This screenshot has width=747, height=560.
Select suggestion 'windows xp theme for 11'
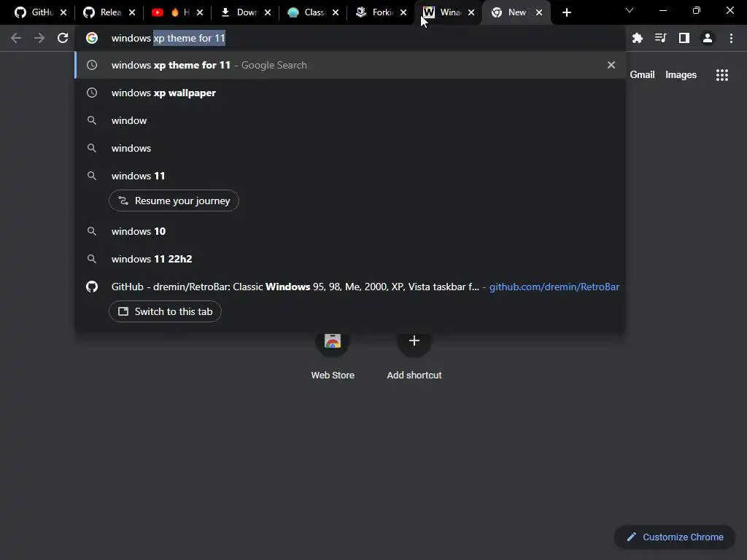(350, 65)
